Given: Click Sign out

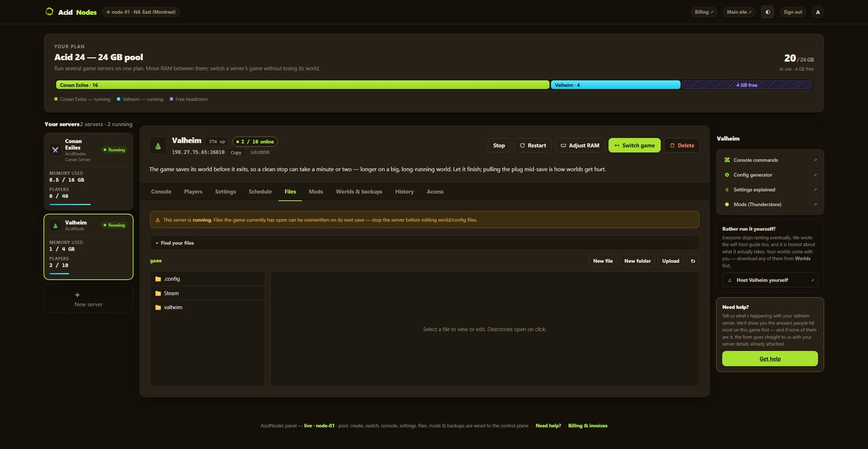Looking at the screenshot, I should pos(793,12).
